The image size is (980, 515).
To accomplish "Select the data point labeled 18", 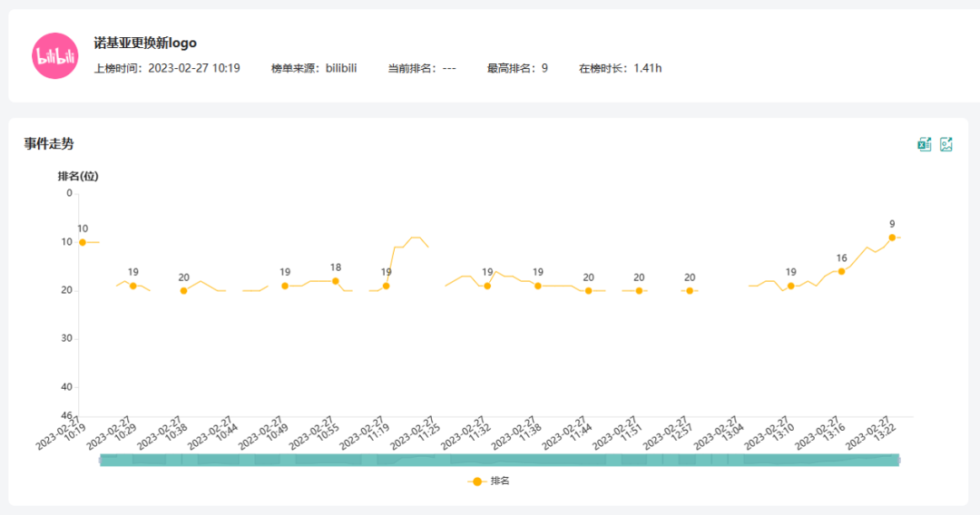I will pyautogui.click(x=336, y=281).
